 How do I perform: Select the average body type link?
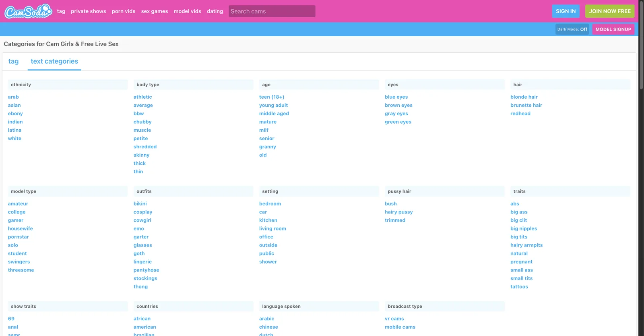click(x=143, y=105)
